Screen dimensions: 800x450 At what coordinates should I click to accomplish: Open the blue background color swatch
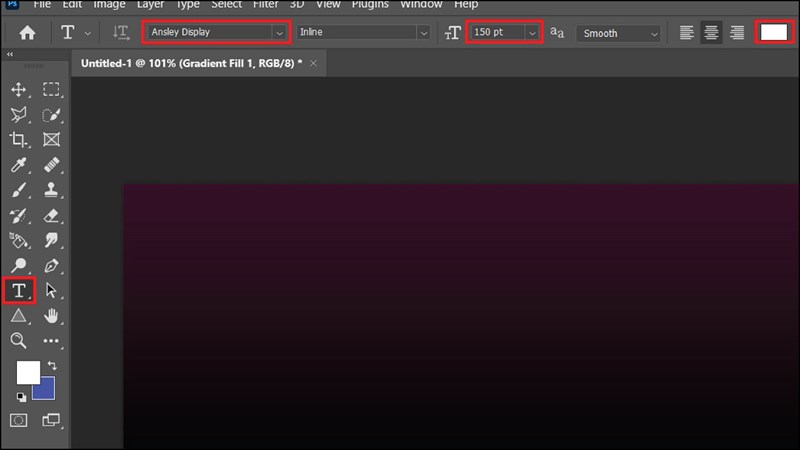click(47, 390)
